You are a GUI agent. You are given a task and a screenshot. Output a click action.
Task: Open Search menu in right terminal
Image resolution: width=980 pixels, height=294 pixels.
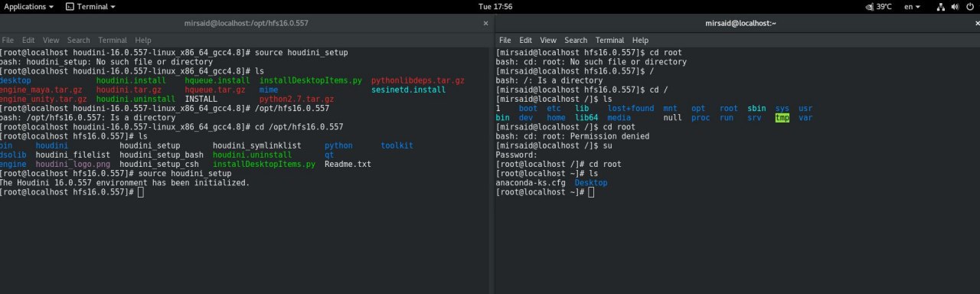(x=577, y=40)
